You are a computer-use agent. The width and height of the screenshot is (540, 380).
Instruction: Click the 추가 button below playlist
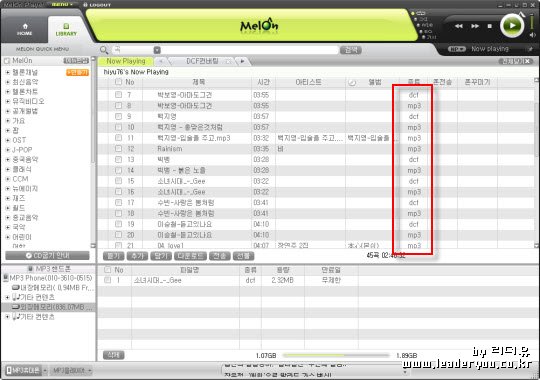137,256
